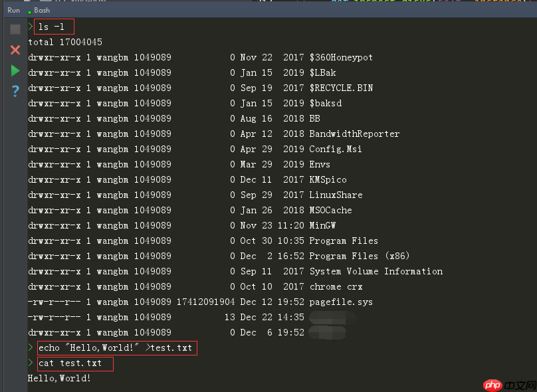Click the red X icon in the sidebar
This screenshot has width=537, height=392.
(x=15, y=49)
